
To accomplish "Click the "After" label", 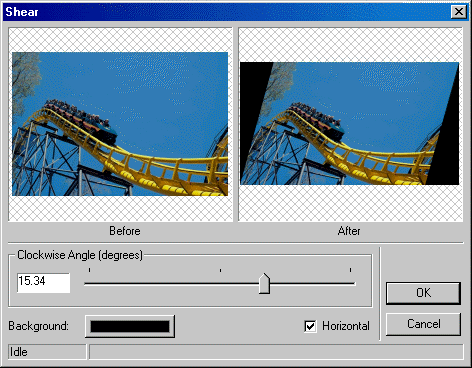I will tap(349, 231).
